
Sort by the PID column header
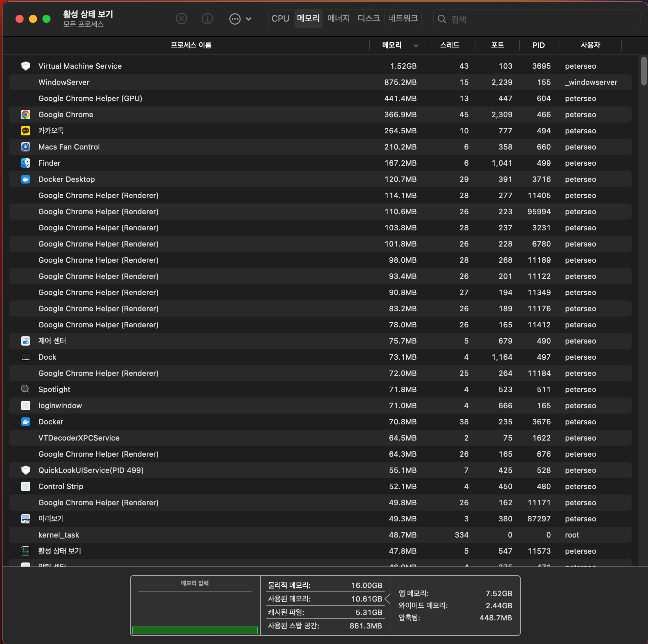point(538,45)
